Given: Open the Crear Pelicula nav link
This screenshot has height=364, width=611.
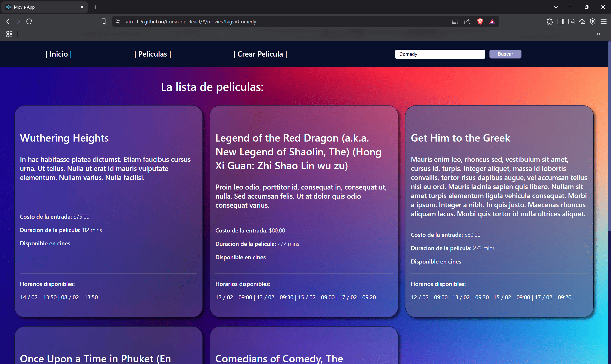Looking at the screenshot, I should pyautogui.click(x=260, y=54).
